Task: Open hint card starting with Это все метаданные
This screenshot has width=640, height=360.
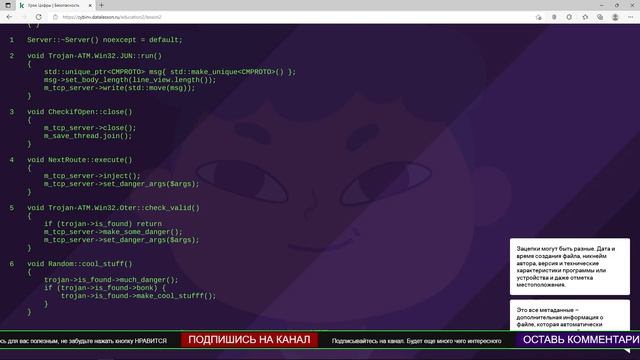Action: tap(570, 316)
